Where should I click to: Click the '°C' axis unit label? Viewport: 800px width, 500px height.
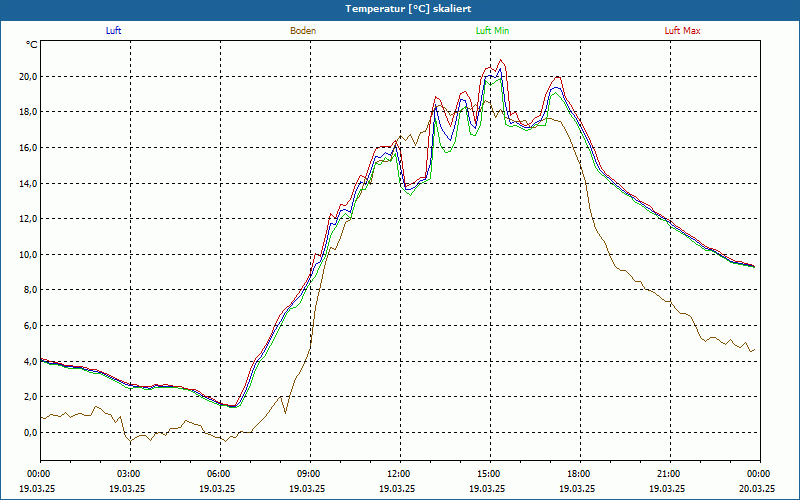click(31, 45)
